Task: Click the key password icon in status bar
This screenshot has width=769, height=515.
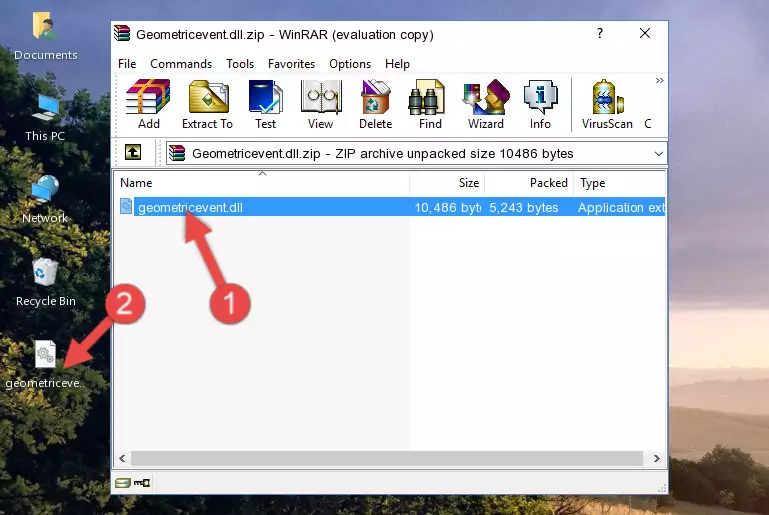Action: tap(142, 483)
